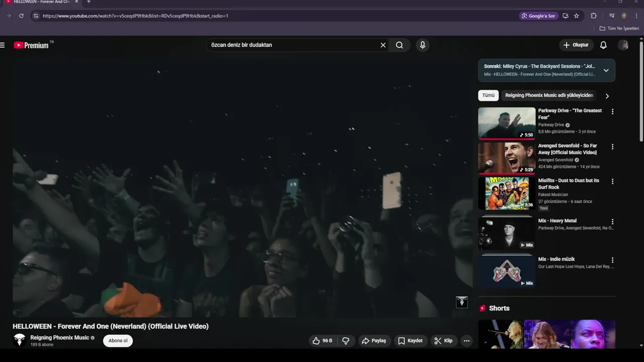Open the 'Mix - Heavy Metal' title link
The image size is (644, 362).
pyautogui.click(x=557, y=221)
